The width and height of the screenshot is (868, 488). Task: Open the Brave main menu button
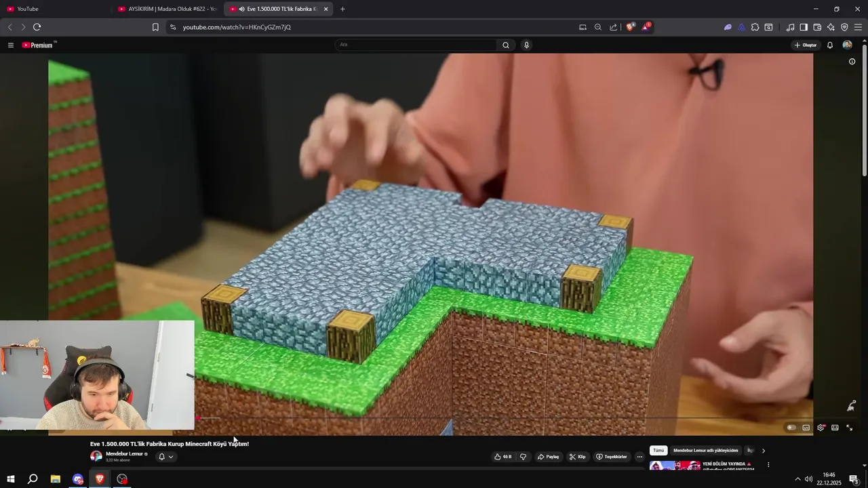858,27
